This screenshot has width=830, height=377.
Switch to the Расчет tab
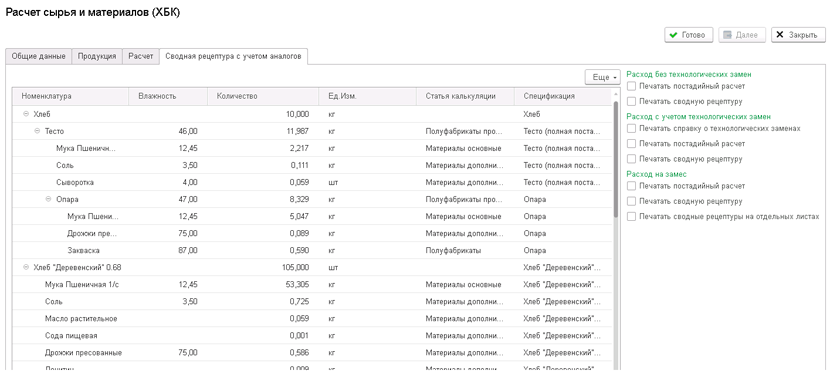click(141, 56)
